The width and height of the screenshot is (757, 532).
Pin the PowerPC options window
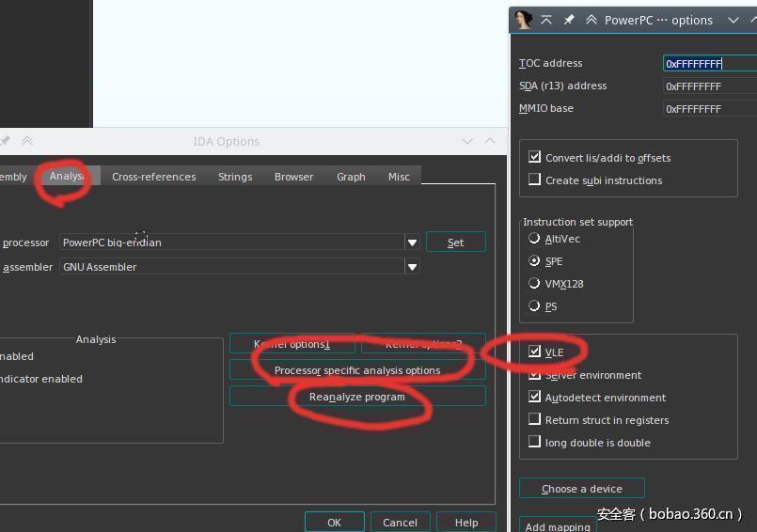point(569,20)
